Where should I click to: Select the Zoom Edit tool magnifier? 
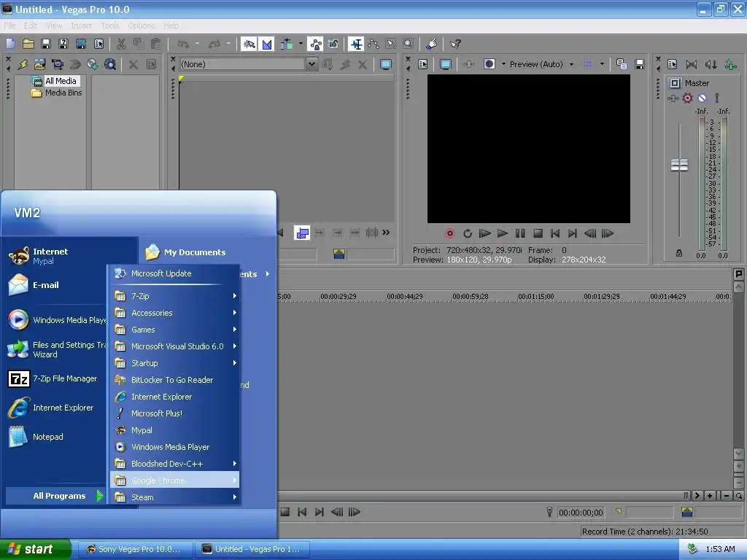point(409,44)
